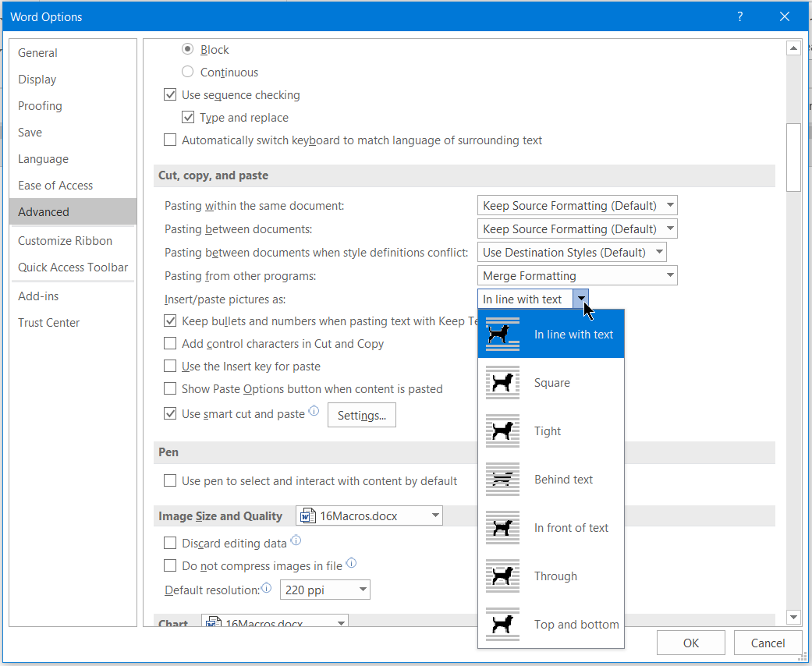This screenshot has width=812, height=666.
Task: Enable Show Paste Options button checkbox
Action: click(x=170, y=388)
